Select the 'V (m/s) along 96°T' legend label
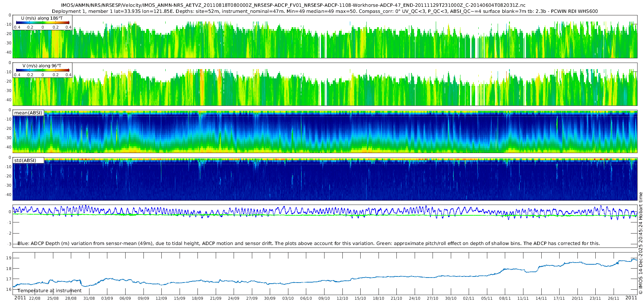644x304 pixels. 42,66
